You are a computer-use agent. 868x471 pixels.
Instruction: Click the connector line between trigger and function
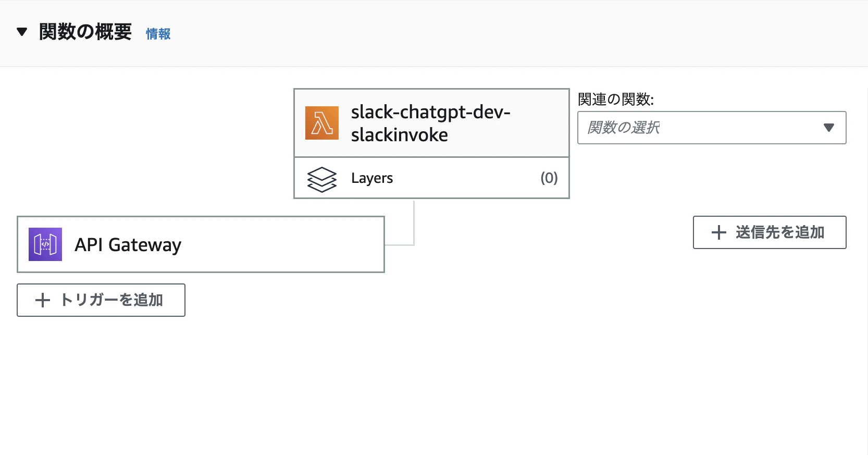pyautogui.click(x=414, y=223)
